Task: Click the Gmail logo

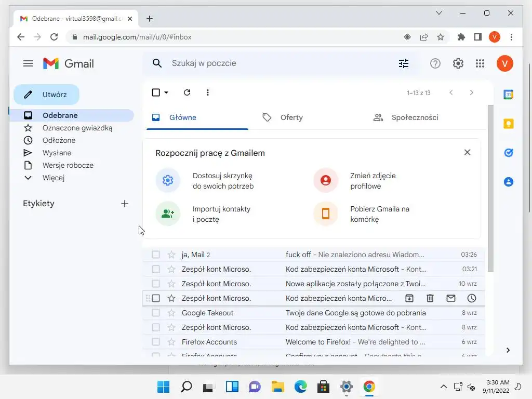Action: pyautogui.click(x=68, y=63)
